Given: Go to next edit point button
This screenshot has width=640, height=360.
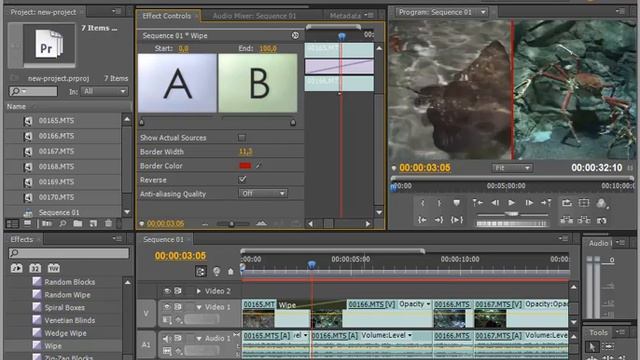Looking at the screenshot, I should [x=546, y=202].
